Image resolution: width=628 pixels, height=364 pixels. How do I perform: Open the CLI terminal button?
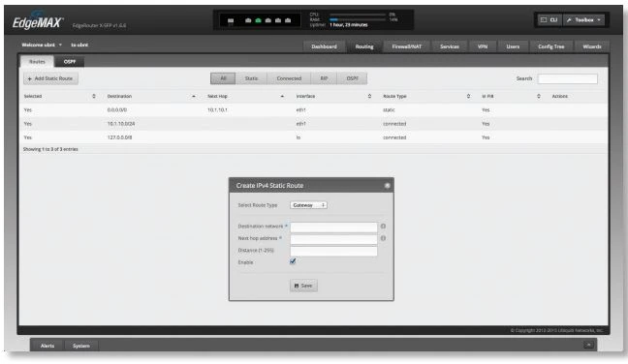(x=549, y=19)
